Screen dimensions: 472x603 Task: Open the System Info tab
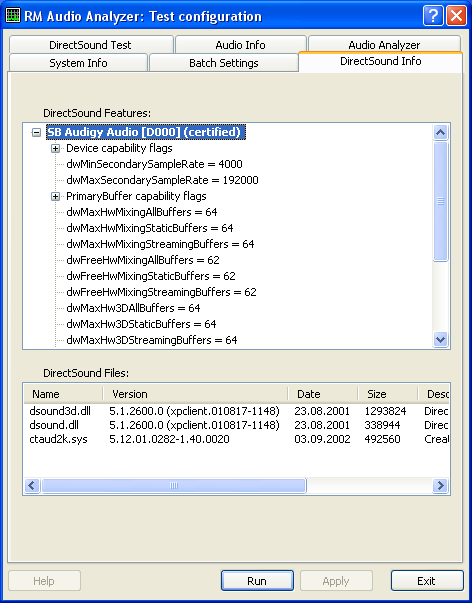[78, 63]
